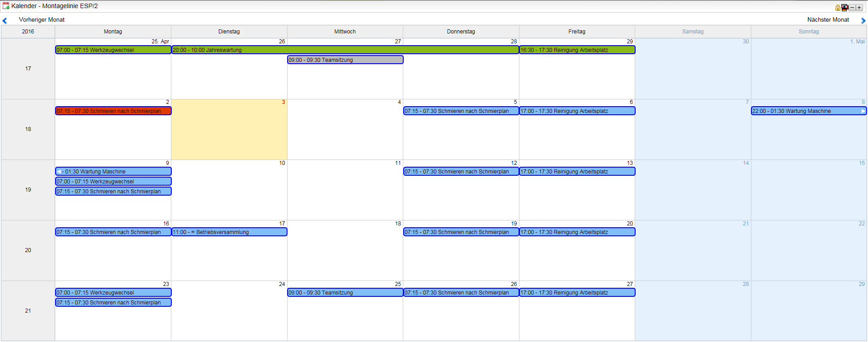868x342 pixels.
Task: Select calendar week 18 row header
Action: [28, 129]
